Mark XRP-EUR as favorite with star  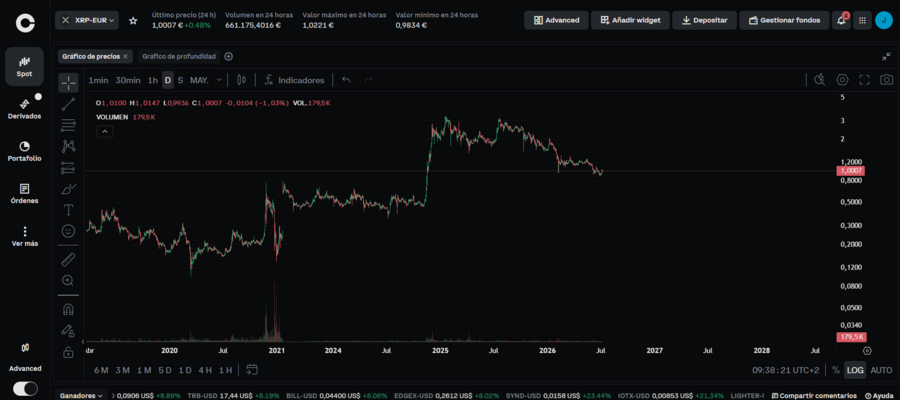pos(133,21)
